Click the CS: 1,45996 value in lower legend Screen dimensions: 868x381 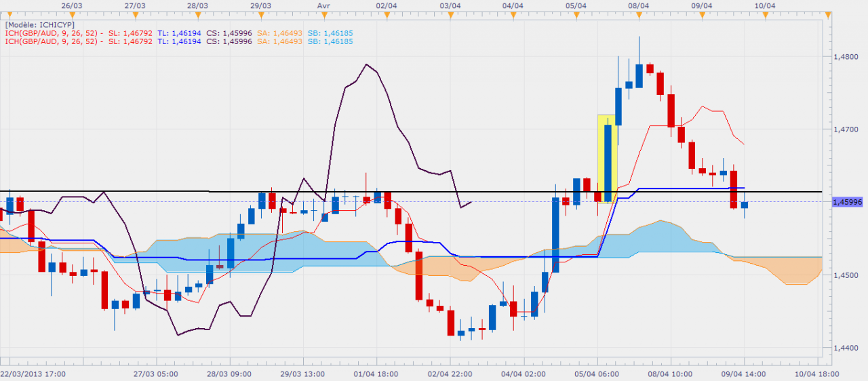point(229,41)
